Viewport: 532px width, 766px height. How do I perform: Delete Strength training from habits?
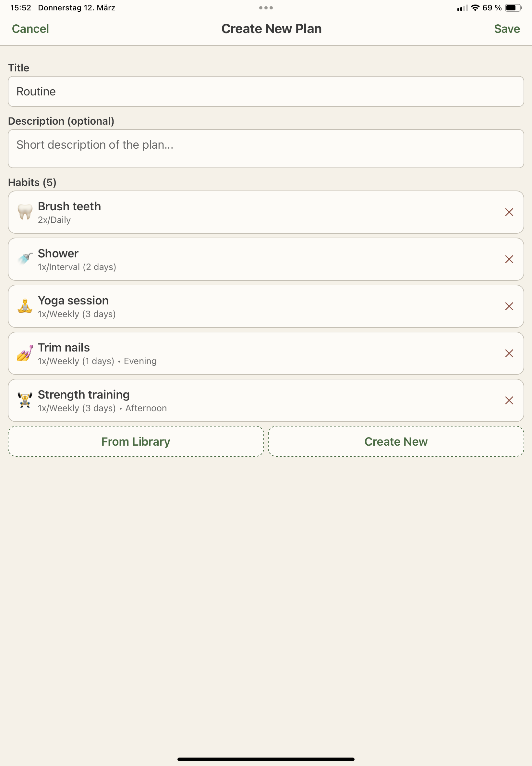pyautogui.click(x=509, y=400)
